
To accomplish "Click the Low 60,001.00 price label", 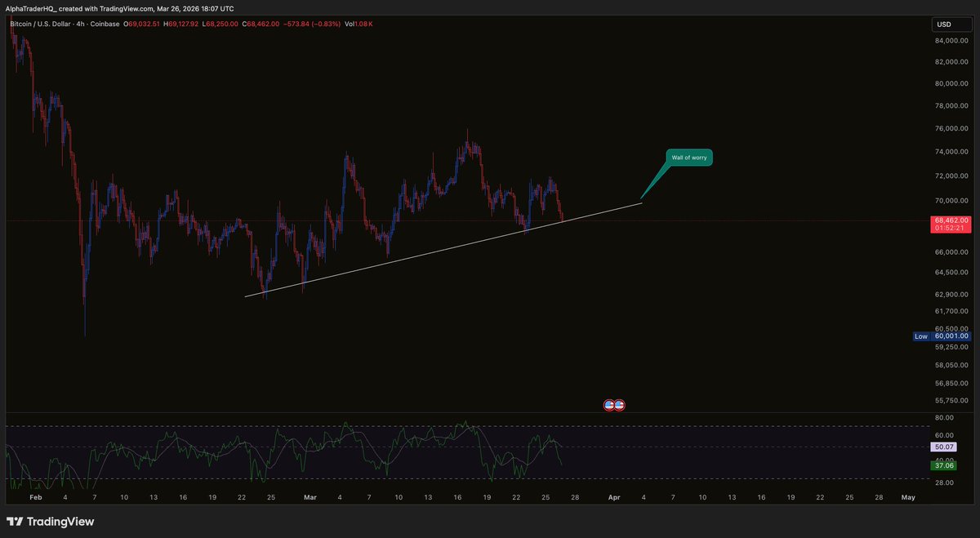I will click(942, 336).
